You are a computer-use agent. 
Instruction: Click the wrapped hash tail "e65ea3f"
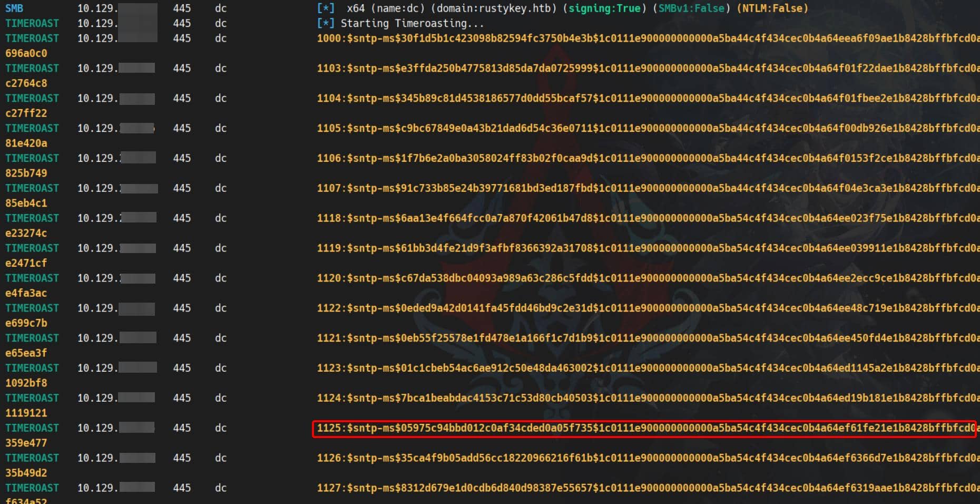26,353
